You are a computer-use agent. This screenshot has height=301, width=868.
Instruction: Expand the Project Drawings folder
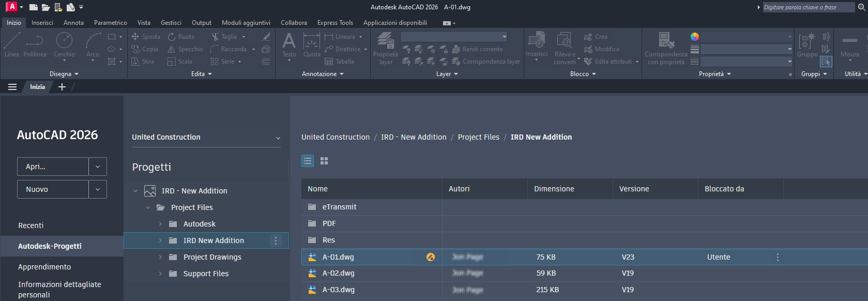(160, 257)
